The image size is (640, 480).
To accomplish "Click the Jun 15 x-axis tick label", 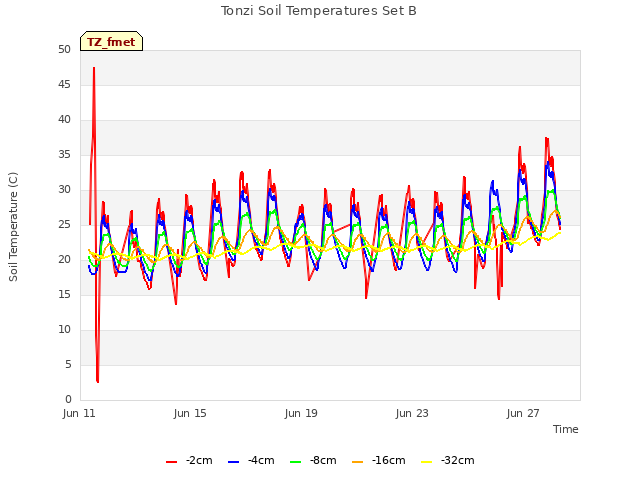I will (190, 413).
